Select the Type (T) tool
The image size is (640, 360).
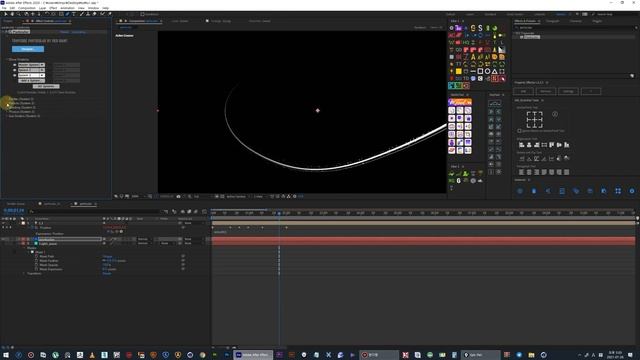point(74,14)
